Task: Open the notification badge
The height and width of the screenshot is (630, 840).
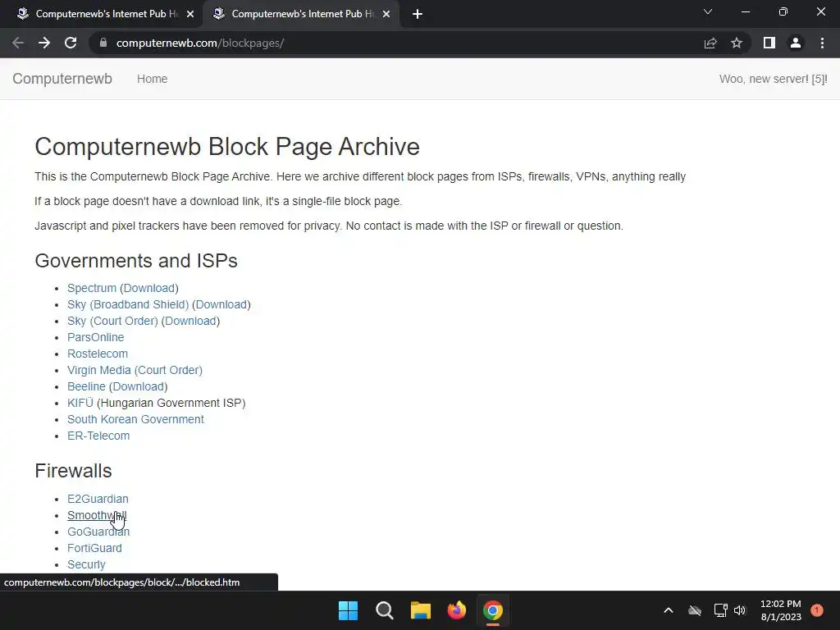Action: (x=817, y=609)
